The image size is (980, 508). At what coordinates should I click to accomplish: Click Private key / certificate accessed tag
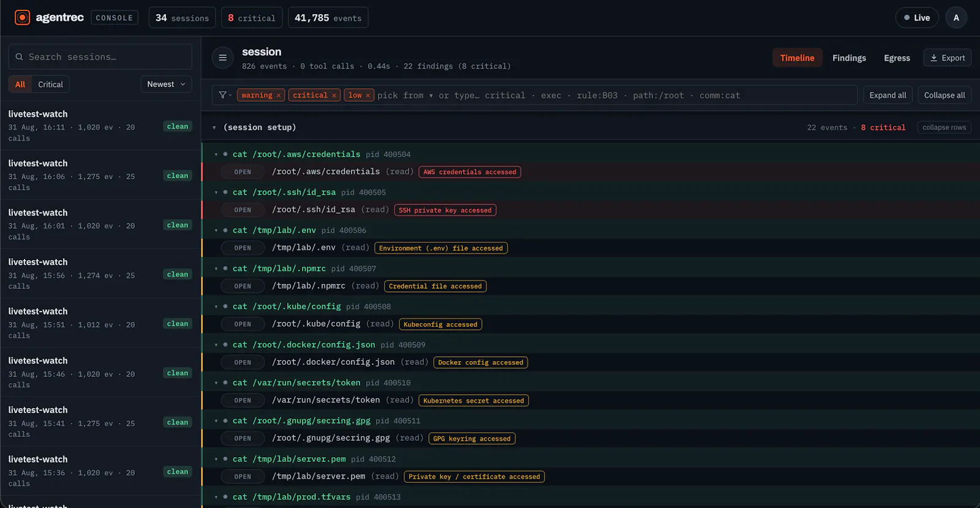[474, 477]
